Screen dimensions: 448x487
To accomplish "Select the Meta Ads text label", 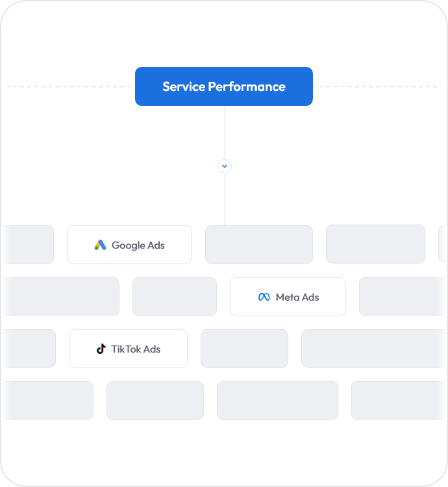I will tap(297, 297).
